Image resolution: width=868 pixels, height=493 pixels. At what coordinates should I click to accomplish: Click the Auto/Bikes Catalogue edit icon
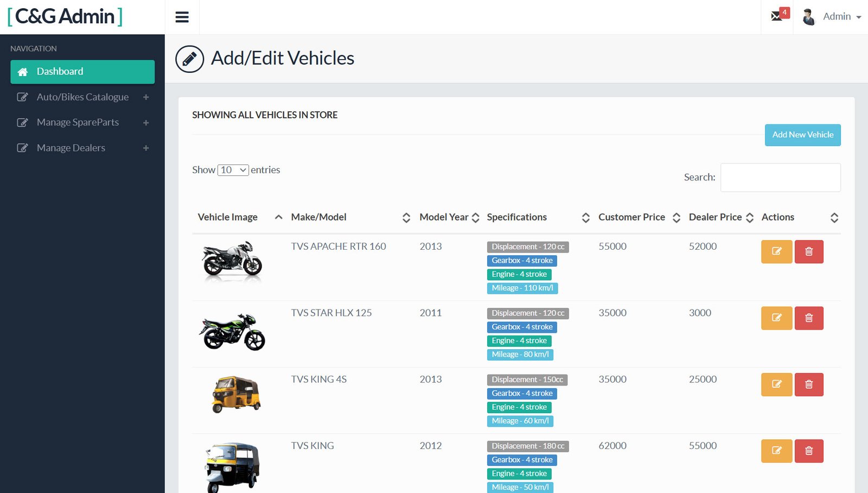[22, 97]
